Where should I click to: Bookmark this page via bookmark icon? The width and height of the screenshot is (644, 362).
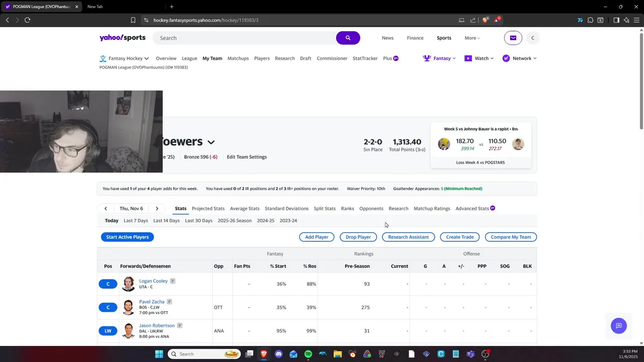click(x=133, y=20)
